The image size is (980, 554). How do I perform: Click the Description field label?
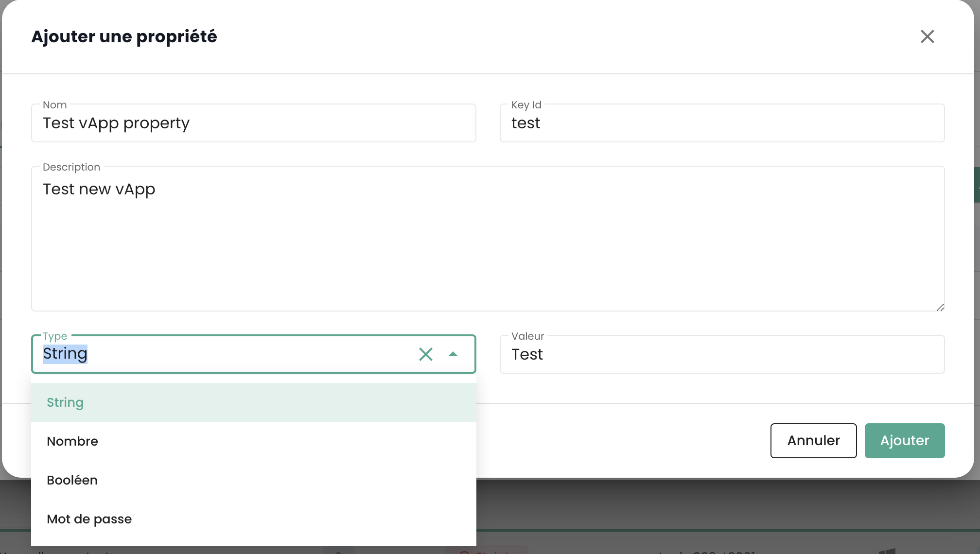[71, 167]
